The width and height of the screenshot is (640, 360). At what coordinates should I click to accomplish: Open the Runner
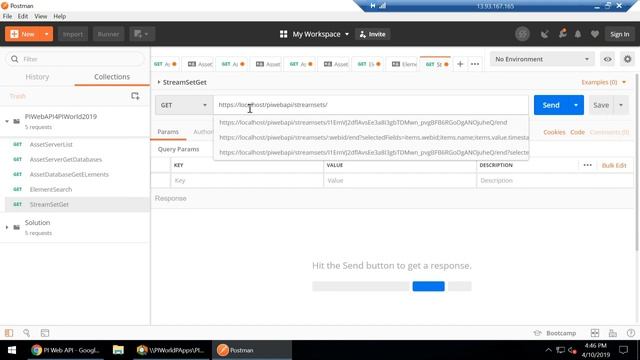[108, 34]
